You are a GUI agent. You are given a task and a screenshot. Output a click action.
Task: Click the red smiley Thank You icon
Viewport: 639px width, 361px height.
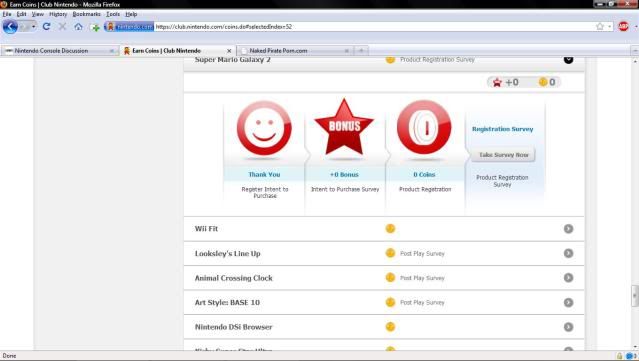(x=264, y=128)
